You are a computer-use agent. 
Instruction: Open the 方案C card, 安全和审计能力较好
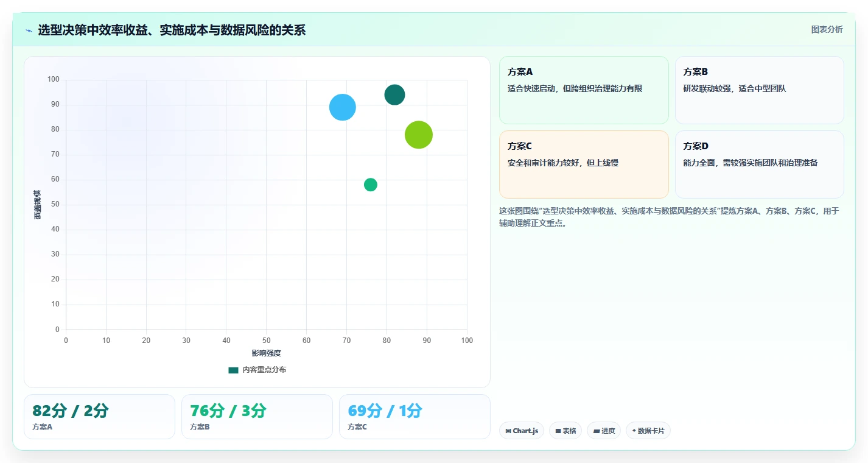click(x=584, y=164)
